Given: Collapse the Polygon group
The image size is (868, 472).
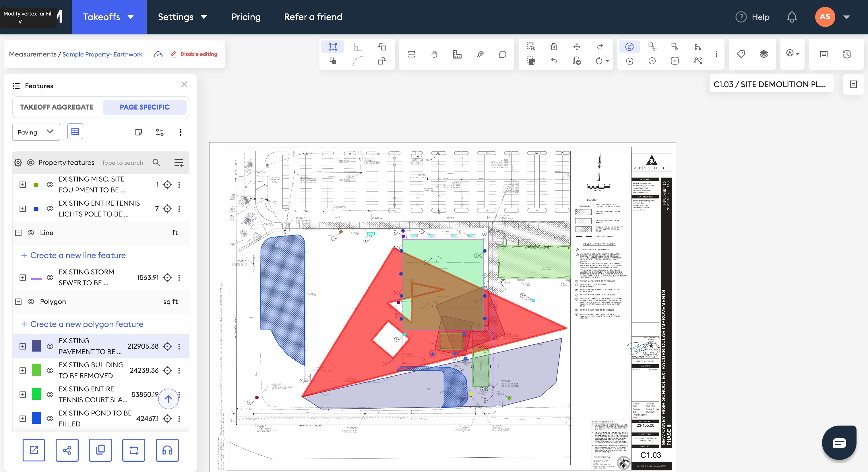Looking at the screenshot, I should pyautogui.click(x=19, y=302).
